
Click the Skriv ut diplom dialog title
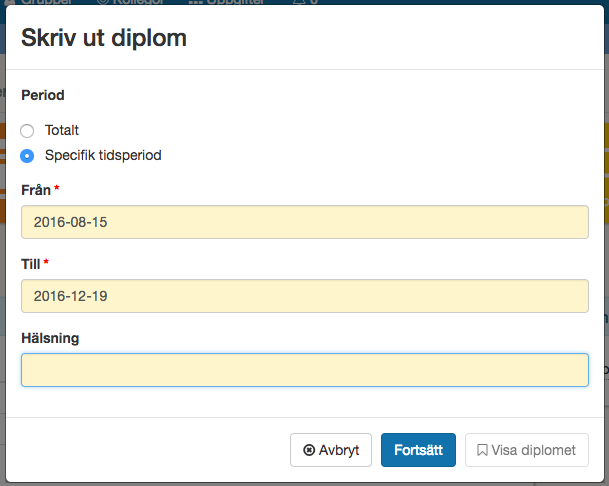[x=104, y=38]
